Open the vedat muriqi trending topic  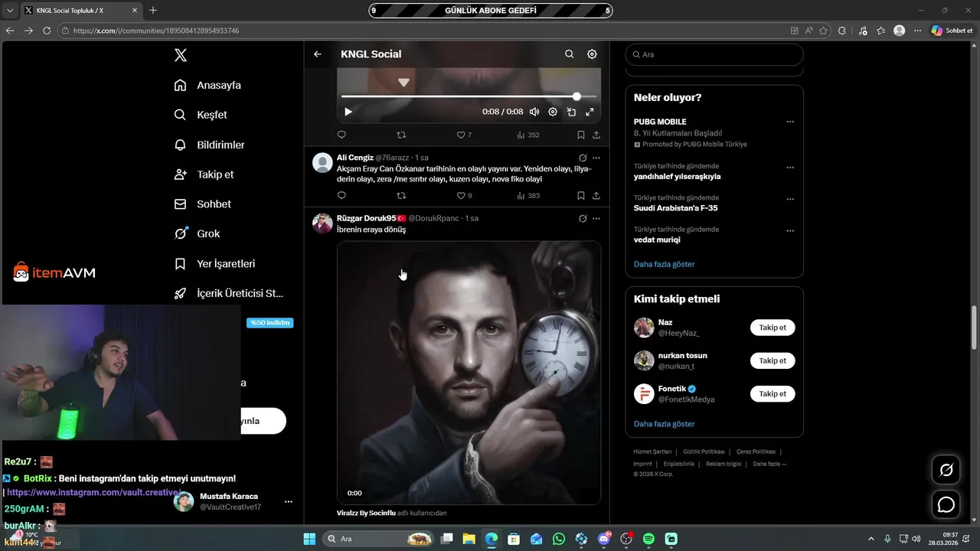(x=657, y=240)
